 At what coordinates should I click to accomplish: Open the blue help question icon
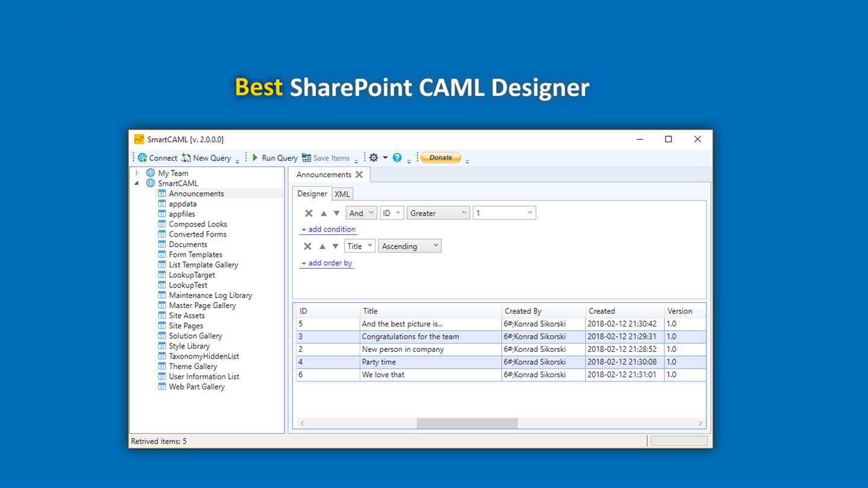(397, 158)
